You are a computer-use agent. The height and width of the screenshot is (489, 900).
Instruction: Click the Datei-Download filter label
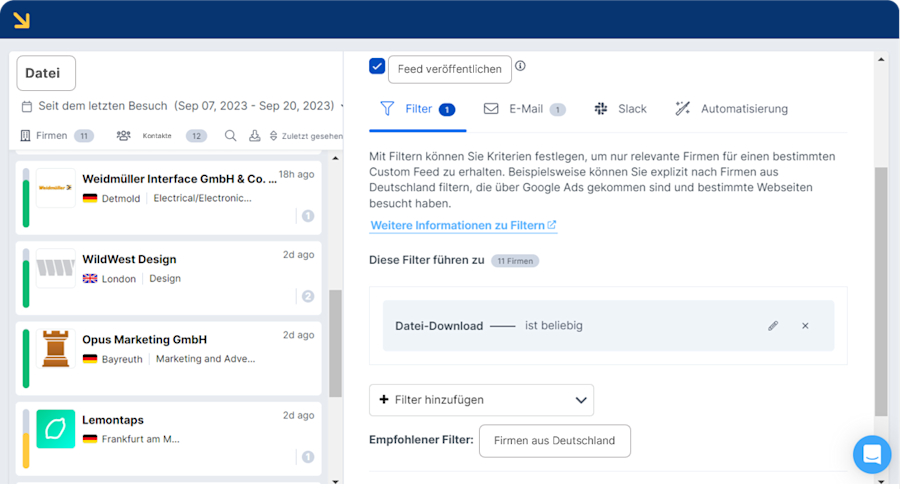pyautogui.click(x=439, y=326)
